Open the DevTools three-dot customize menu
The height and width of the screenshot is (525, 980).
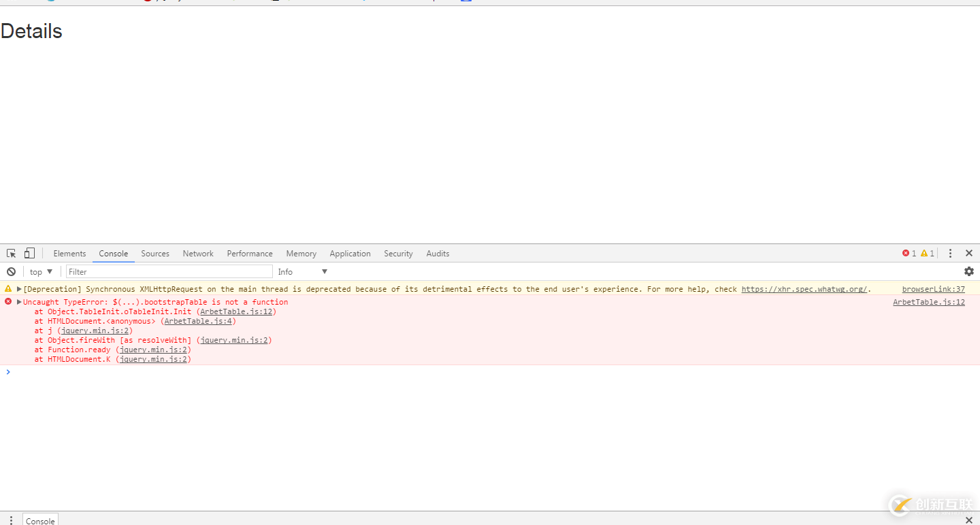950,253
